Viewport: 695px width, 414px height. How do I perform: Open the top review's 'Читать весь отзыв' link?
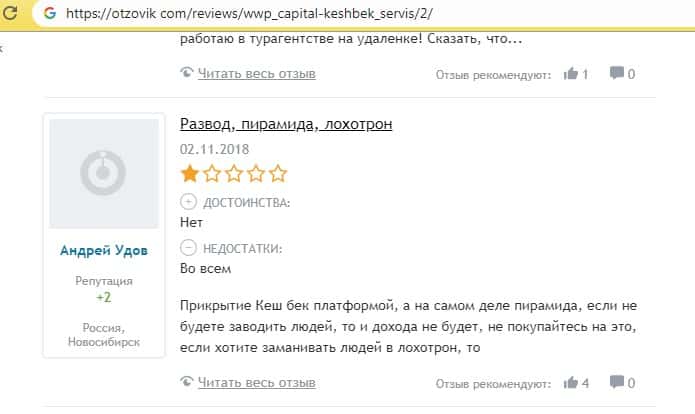257,74
